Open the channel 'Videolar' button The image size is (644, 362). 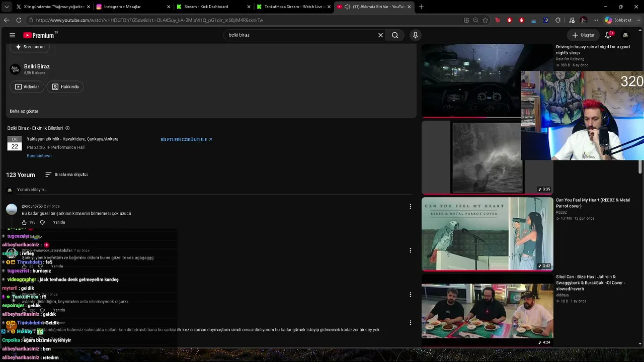27,86
